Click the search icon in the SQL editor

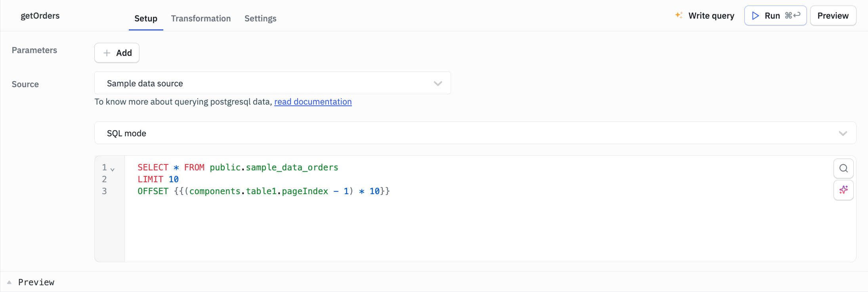coord(843,168)
